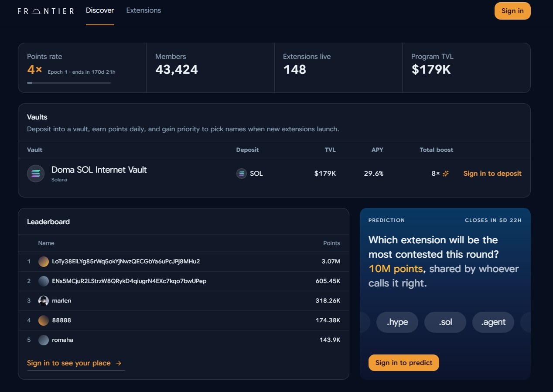Click the Doma SOL Internet Vault icon
The image size is (553, 392).
(36, 174)
